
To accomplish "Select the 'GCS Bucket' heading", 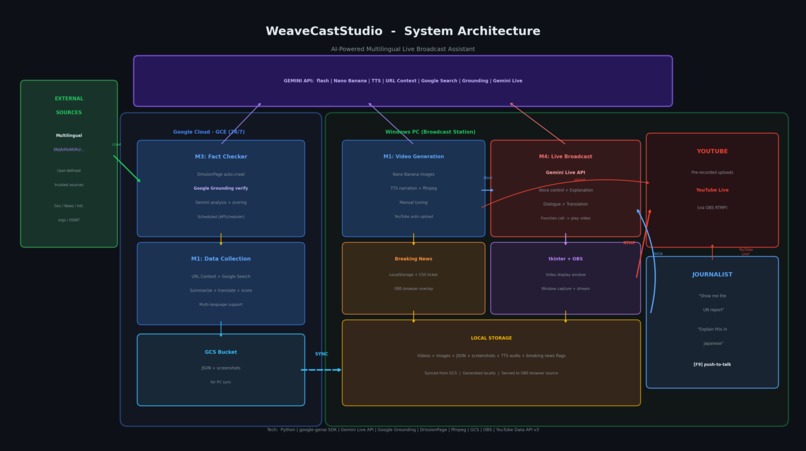I will 221,352.
